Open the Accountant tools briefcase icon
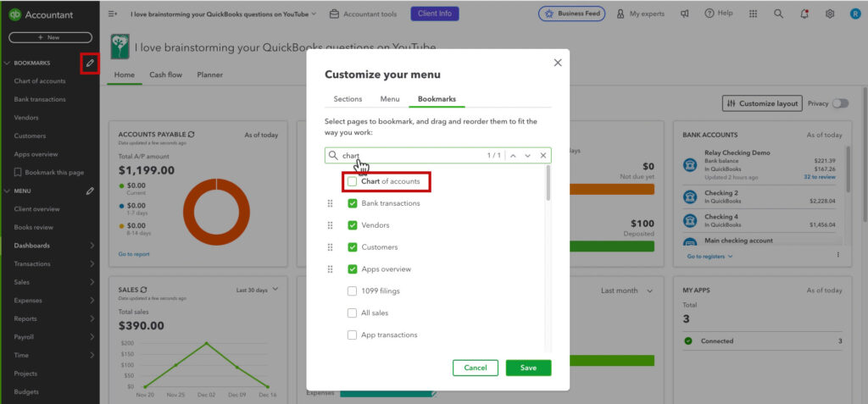 pyautogui.click(x=334, y=14)
